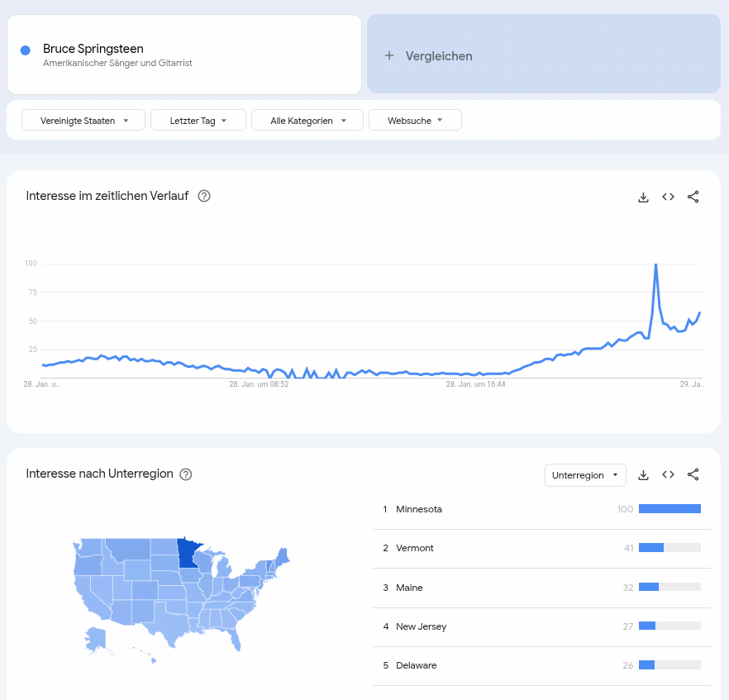Download the interest over time chart data
Screen dimensions: 729x700
pos(643,197)
